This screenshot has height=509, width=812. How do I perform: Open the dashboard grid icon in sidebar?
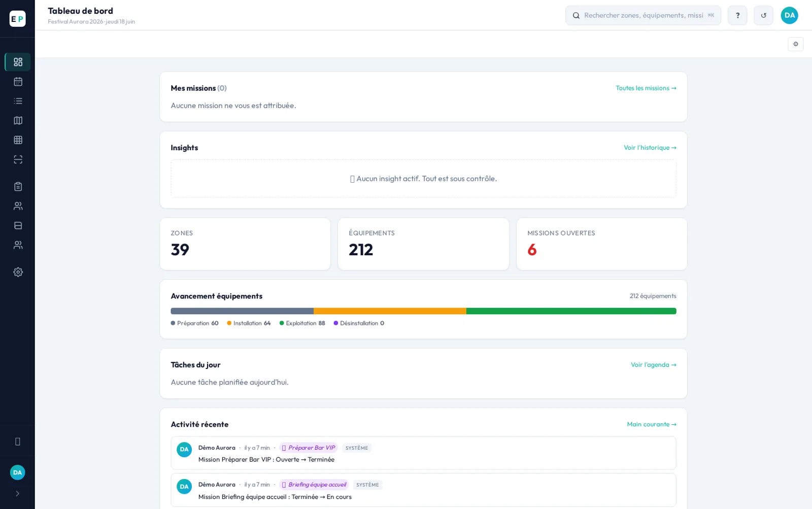[x=18, y=62]
